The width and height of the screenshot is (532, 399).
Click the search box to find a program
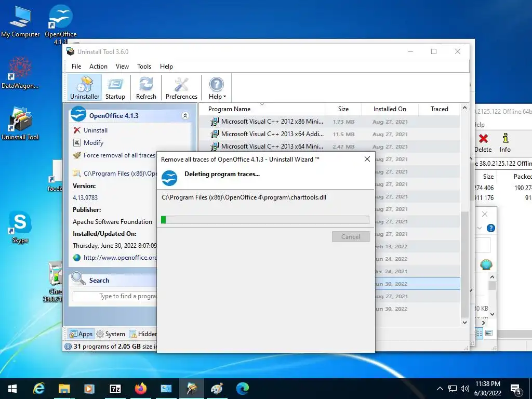point(115,296)
